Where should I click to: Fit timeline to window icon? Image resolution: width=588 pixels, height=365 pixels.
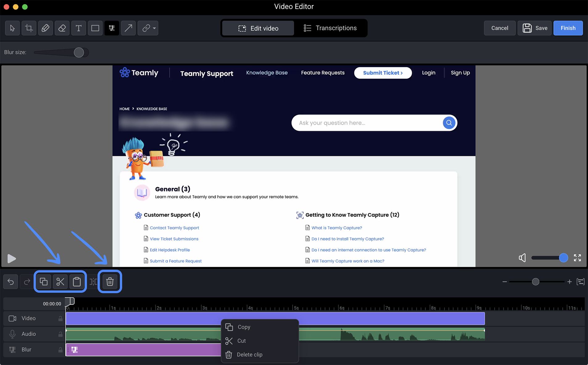tap(581, 282)
